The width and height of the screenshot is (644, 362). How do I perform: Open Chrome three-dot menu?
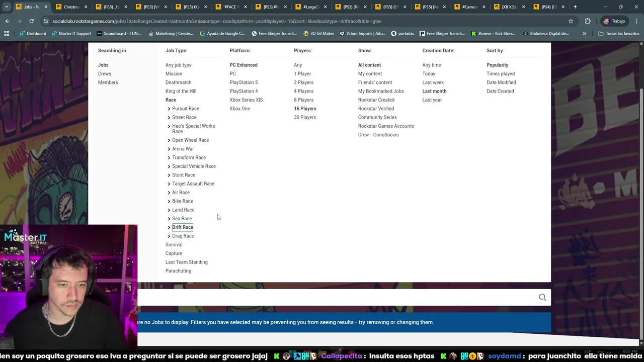[x=636, y=21]
